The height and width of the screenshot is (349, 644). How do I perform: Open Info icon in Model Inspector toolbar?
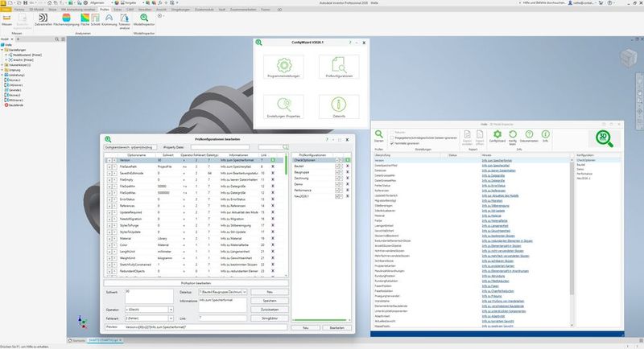pos(546,137)
